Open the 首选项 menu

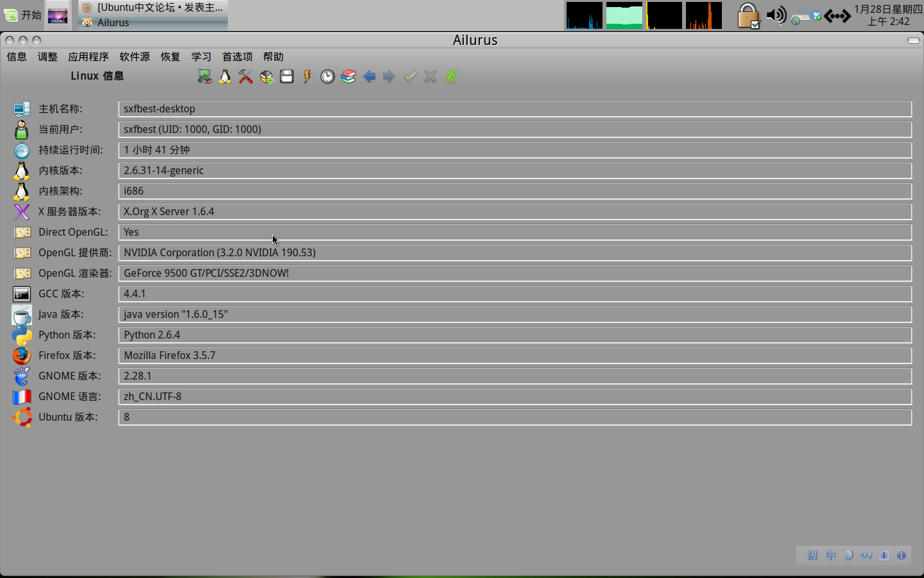[x=237, y=57]
